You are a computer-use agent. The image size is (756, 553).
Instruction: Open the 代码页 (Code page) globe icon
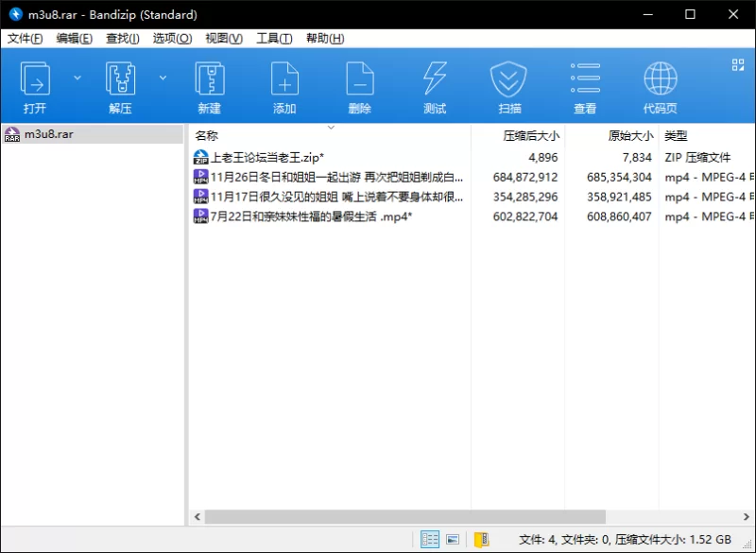pyautogui.click(x=660, y=78)
